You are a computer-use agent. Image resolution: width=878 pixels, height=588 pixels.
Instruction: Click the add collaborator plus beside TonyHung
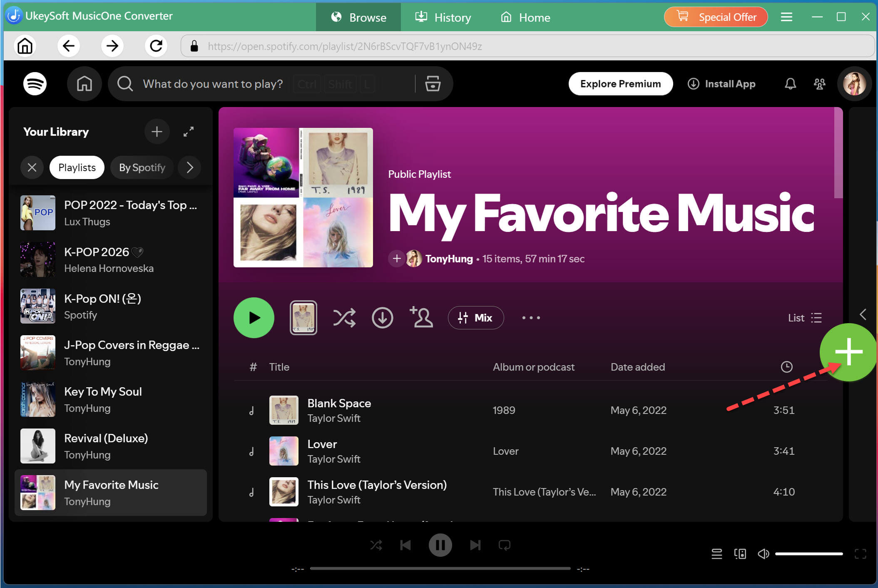click(396, 259)
